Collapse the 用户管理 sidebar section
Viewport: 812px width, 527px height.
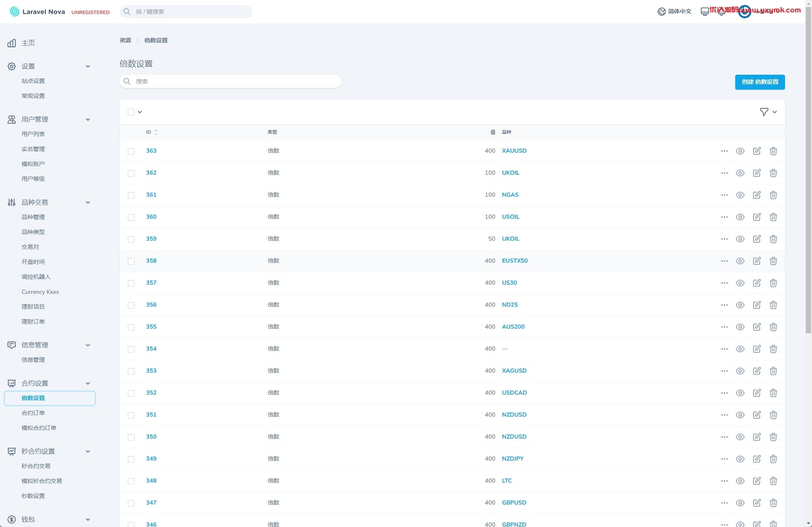coord(88,120)
